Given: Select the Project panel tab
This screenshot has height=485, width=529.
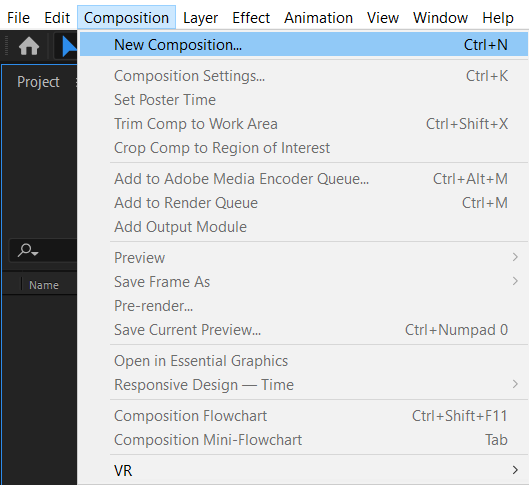Looking at the screenshot, I should coord(38,82).
